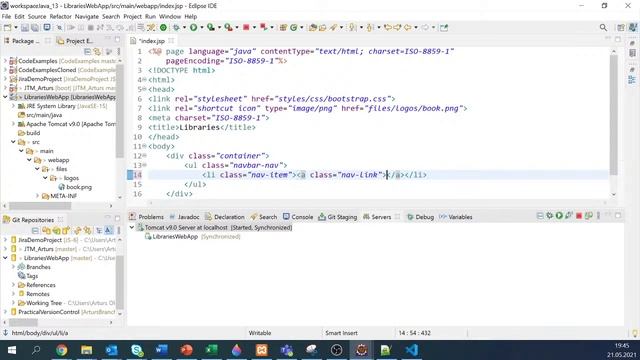
Task: Click the Skip All Breakpoints icon
Action: click(59, 27)
